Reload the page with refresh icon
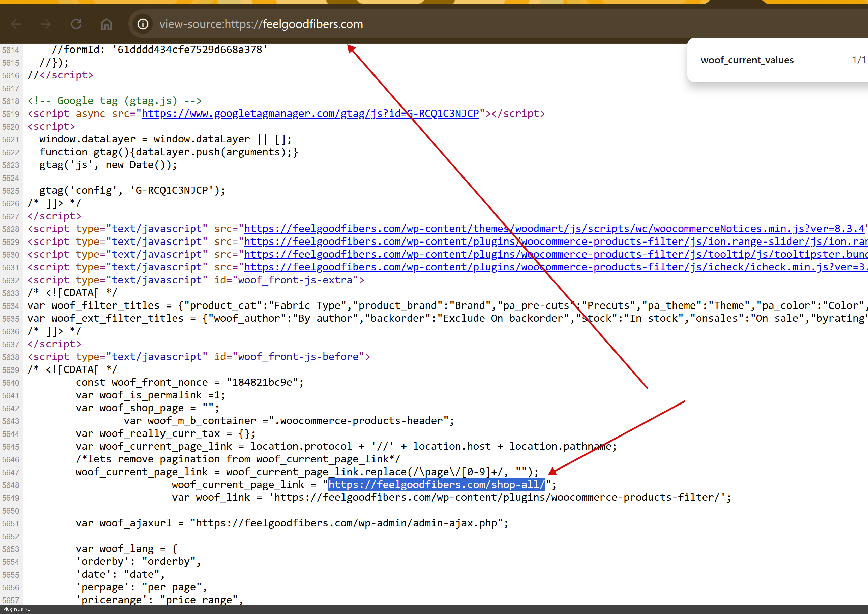The width and height of the screenshot is (868, 614). [76, 24]
